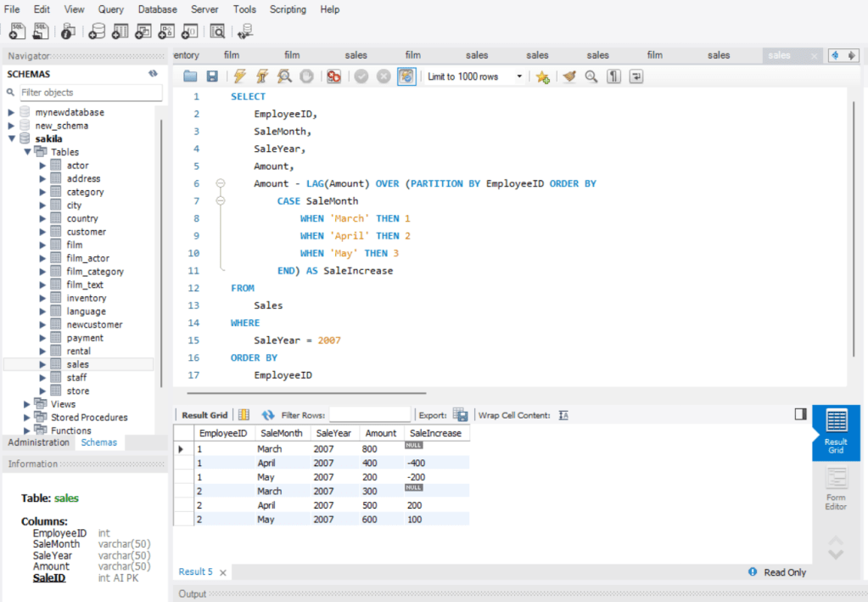The height and width of the screenshot is (602, 868).
Task: Toggle Wrap Cell Content option
Action: point(563,415)
